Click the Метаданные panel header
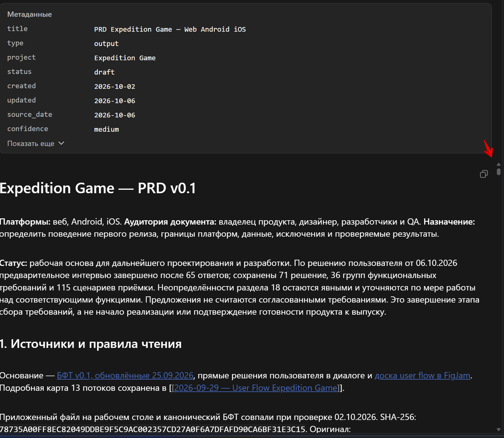The image size is (504, 438). click(x=30, y=14)
